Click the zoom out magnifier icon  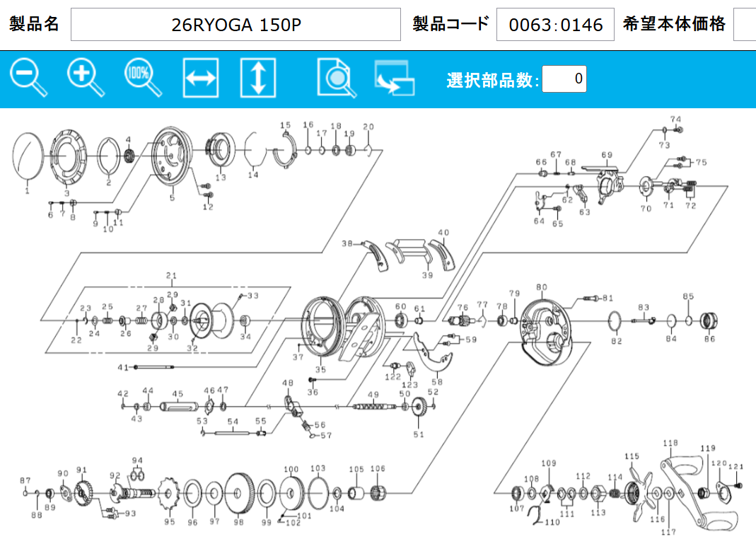[x=28, y=78]
